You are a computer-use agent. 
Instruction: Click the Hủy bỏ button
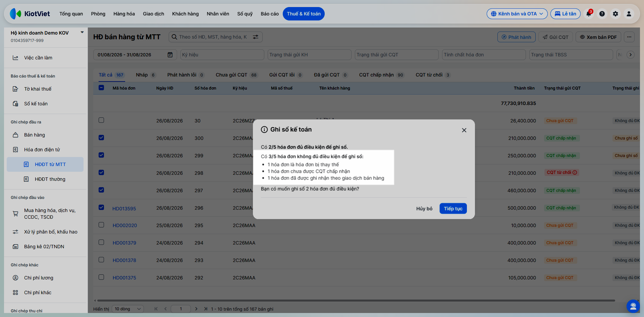pos(424,209)
